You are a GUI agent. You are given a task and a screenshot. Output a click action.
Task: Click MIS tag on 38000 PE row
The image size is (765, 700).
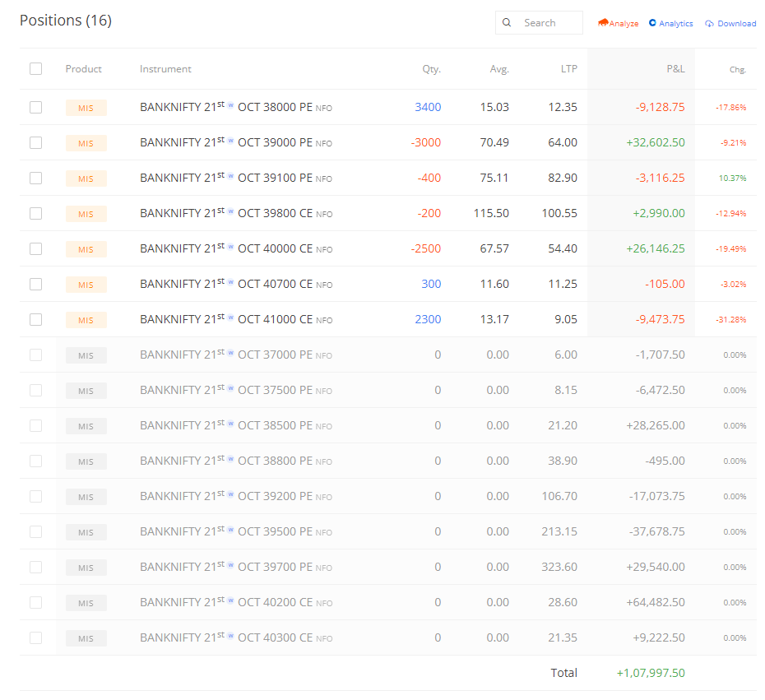point(86,108)
